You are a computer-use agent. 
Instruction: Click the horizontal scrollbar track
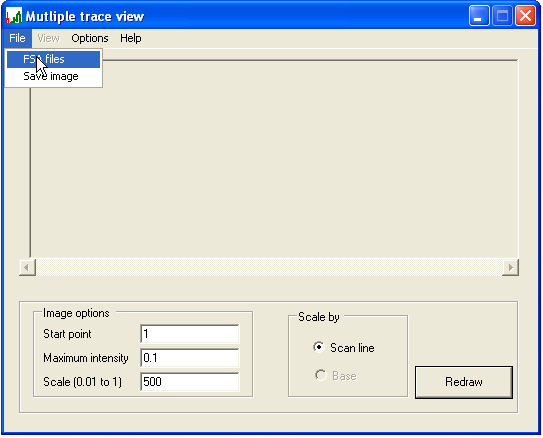(x=269, y=267)
